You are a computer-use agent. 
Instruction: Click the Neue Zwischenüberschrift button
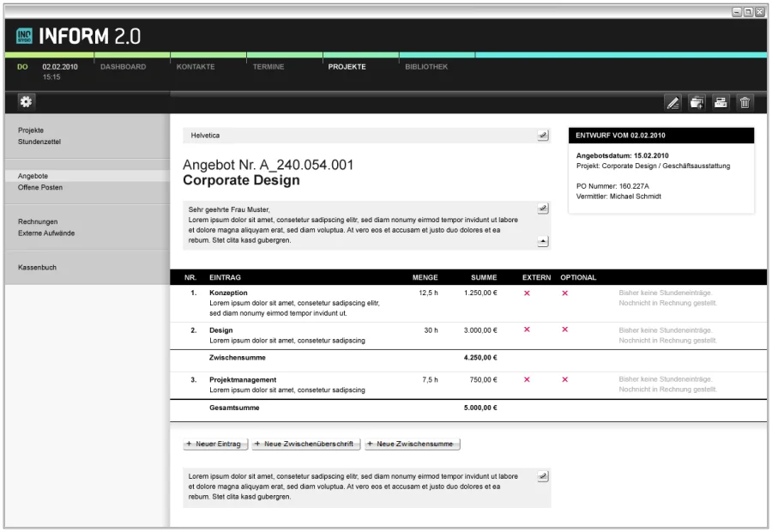pos(305,444)
